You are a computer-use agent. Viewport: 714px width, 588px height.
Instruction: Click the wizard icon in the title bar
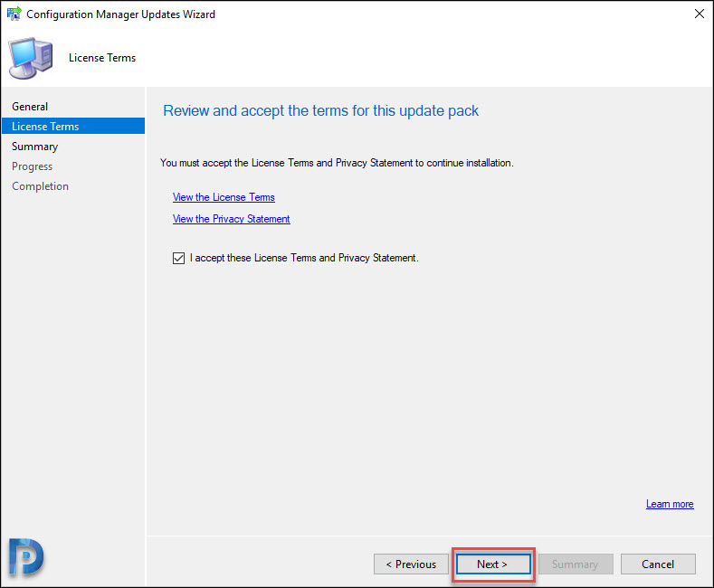pos(14,14)
